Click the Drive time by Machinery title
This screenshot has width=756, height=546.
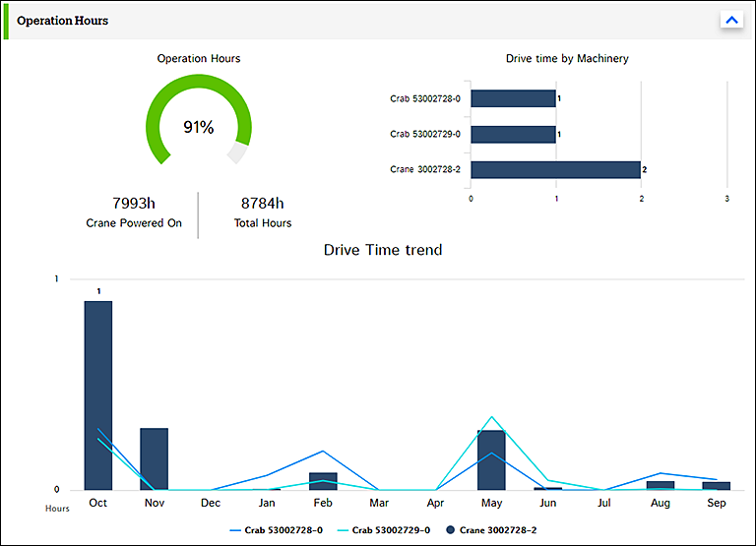click(x=567, y=59)
